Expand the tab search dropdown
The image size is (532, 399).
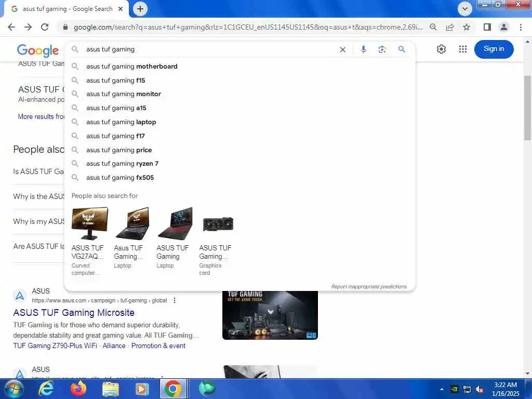click(x=465, y=9)
